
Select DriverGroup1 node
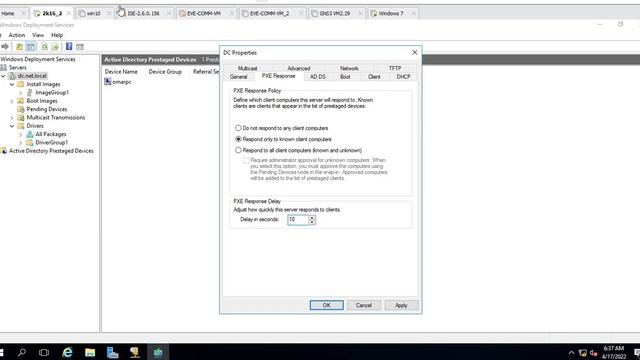click(51, 142)
